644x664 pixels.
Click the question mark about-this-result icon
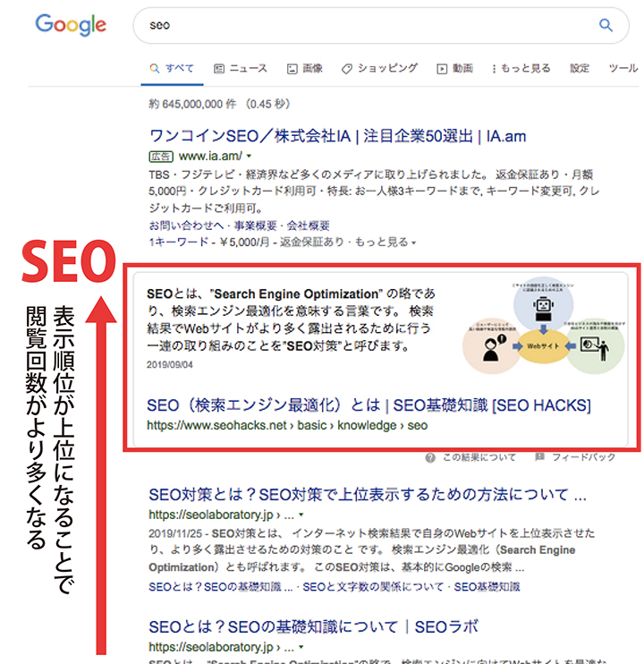pos(430,458)
